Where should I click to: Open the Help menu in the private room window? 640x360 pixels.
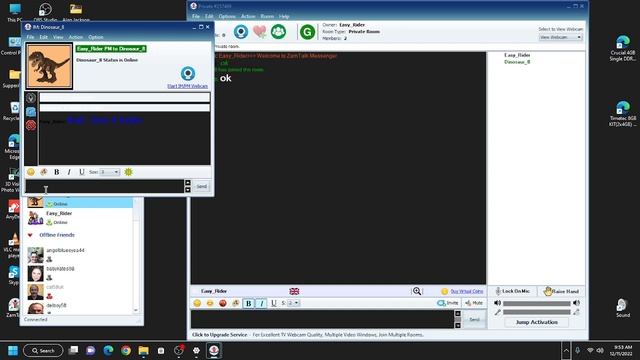point(284,16)
